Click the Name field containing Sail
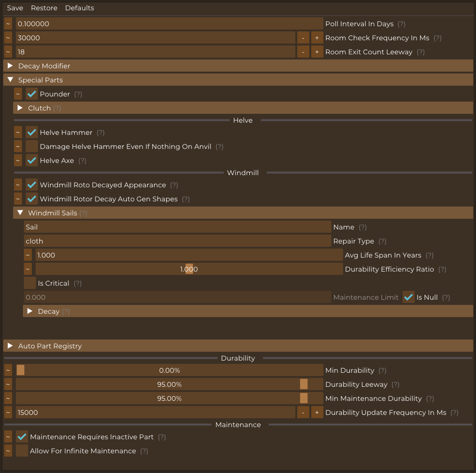 177,227
